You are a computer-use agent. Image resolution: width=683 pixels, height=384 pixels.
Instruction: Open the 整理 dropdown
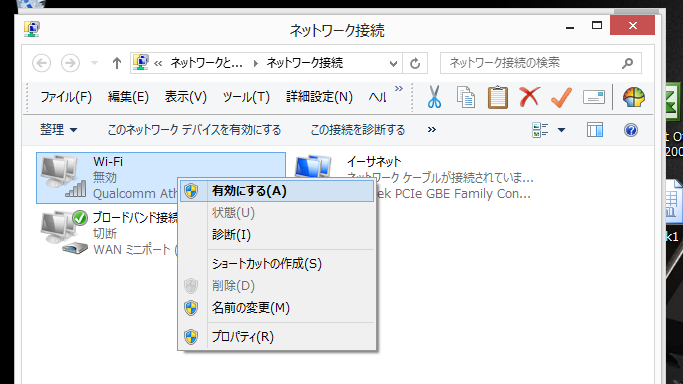(x=58, y=130)
